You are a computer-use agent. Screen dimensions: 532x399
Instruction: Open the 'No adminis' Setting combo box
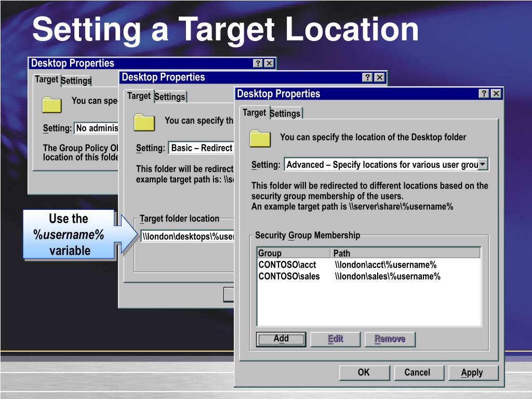coord(97,128)
